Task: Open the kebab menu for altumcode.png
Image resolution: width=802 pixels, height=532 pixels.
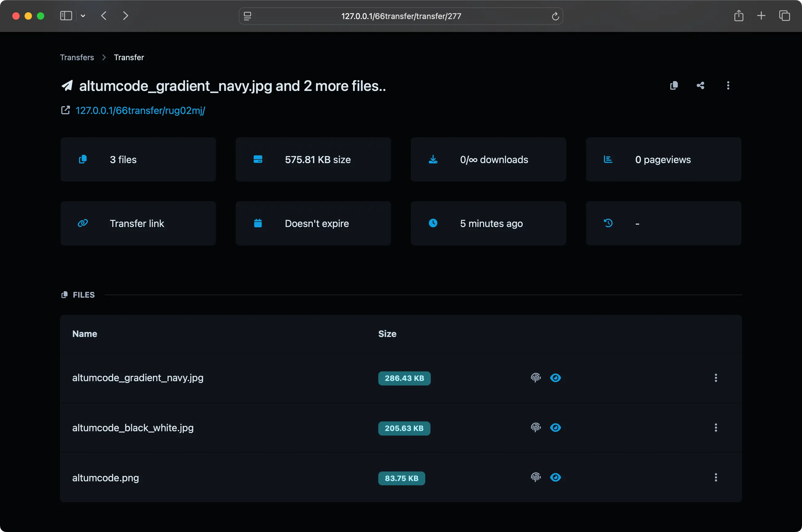Action: [x=715, y=477]
